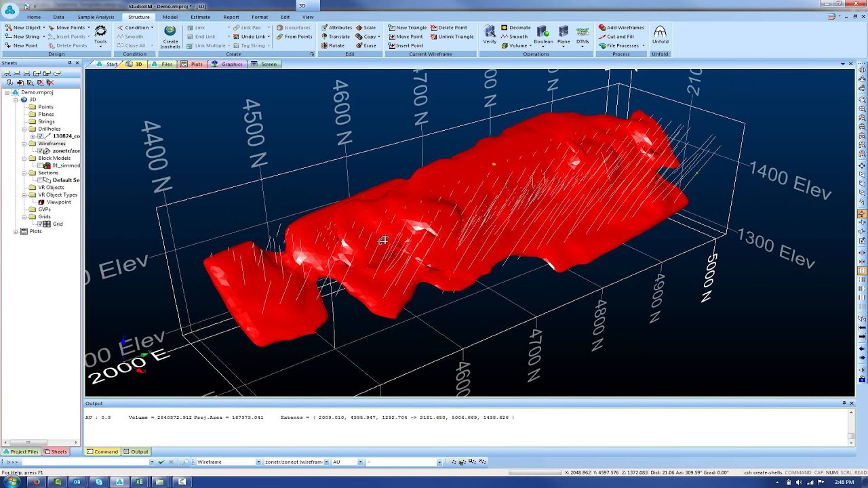This screenshot has width=868, height=488.
Task: Switch to the Project Files panel tab
Action: [20, 451]
